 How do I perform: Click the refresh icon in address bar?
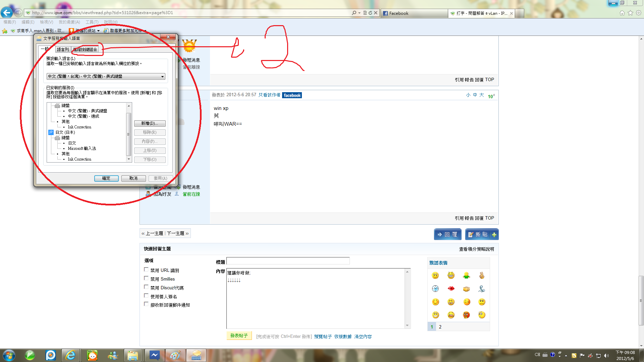(370, 13)
